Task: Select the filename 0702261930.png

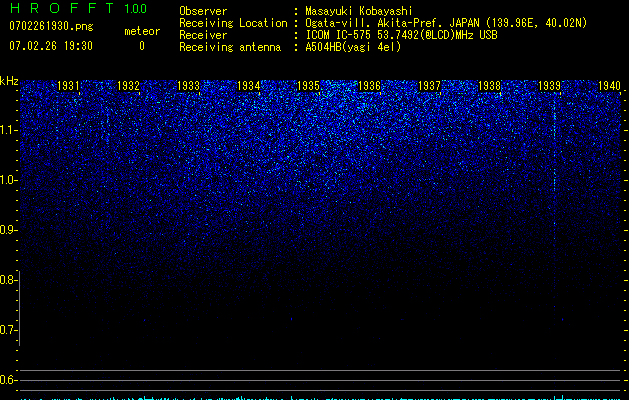Action: 51,26
